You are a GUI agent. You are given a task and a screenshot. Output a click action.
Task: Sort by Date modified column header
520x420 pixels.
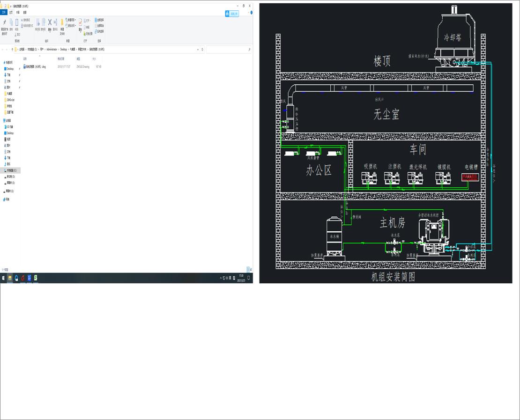(x=61, y=59)
